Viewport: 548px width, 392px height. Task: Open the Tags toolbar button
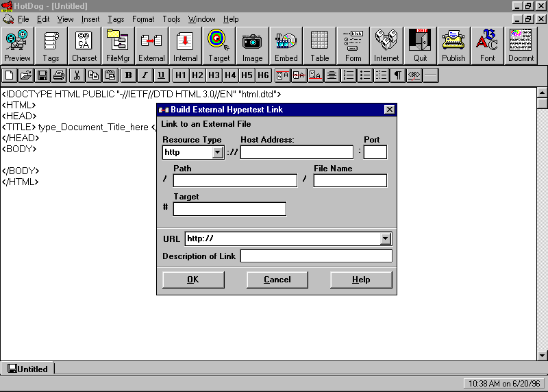tap(51, 46)
